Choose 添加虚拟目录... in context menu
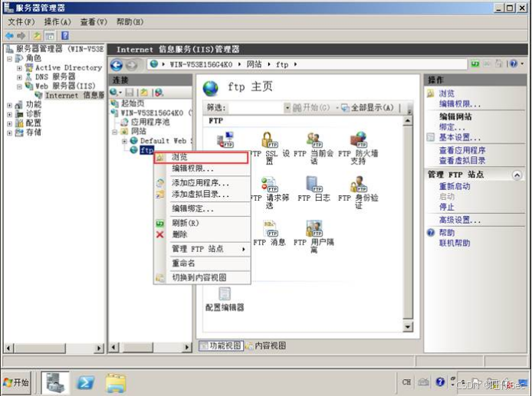The height and width of the screenshot is (396, 532). click(202, 195)
